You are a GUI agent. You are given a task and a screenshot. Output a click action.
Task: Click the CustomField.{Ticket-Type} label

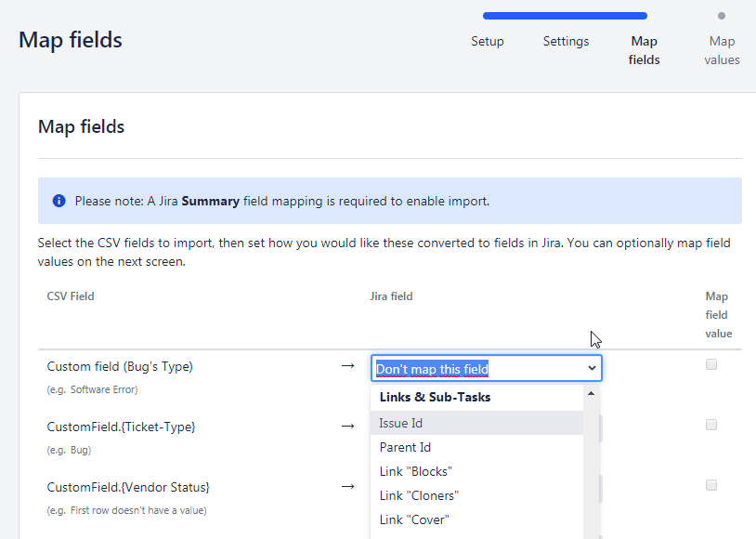pyautogui.click(x=121, y=427)
